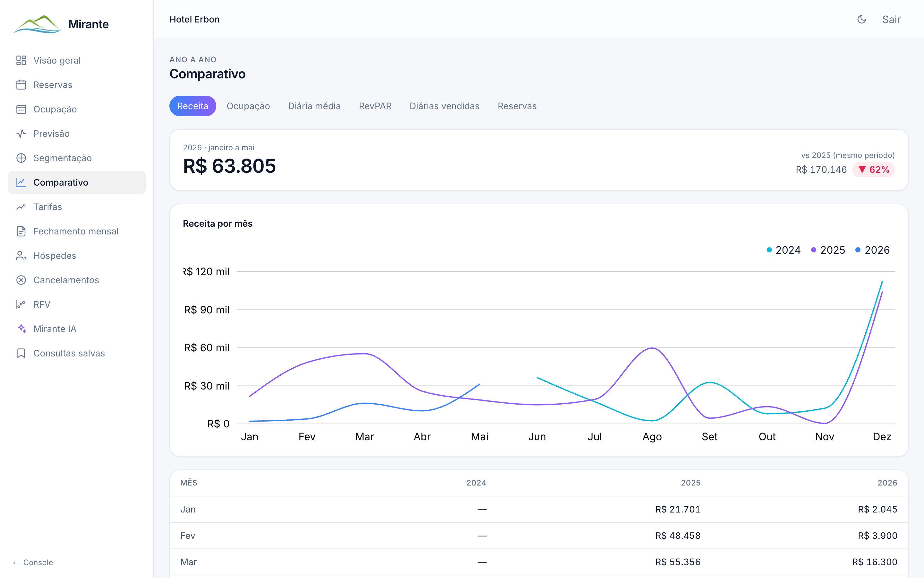Show the Diárias vendidas tab
Image resolution: width=924 pixels, height=578 pixels.
click(x=444, y=106)
